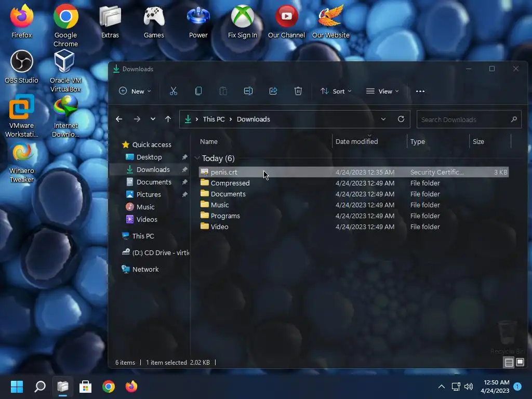Image resolution: width=532 pixels, height=399 pixels.
Task: Open Internet Download Manager desktop icon
Action: tap(65, 116)
